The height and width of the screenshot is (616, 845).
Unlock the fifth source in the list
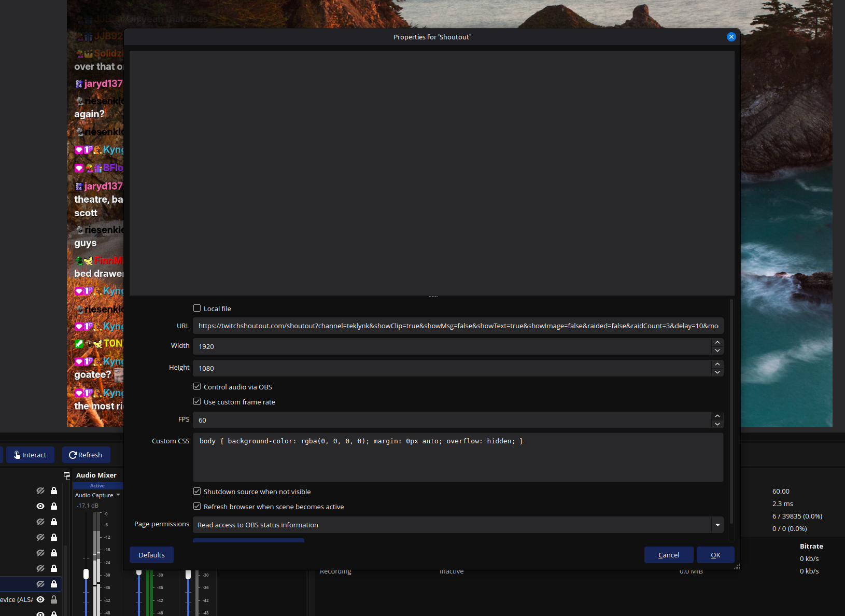coord(54,553)
